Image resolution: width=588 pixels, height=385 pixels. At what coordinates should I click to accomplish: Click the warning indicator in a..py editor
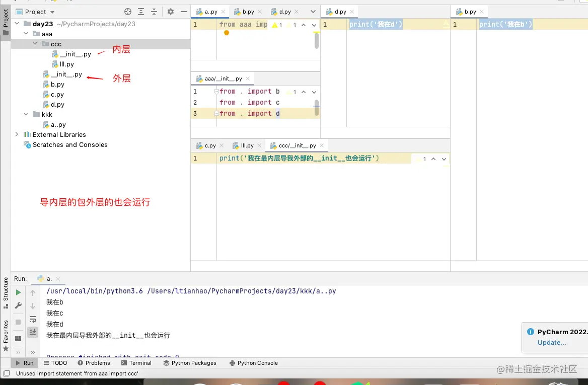pyautogui.click(x=277, y=25)
